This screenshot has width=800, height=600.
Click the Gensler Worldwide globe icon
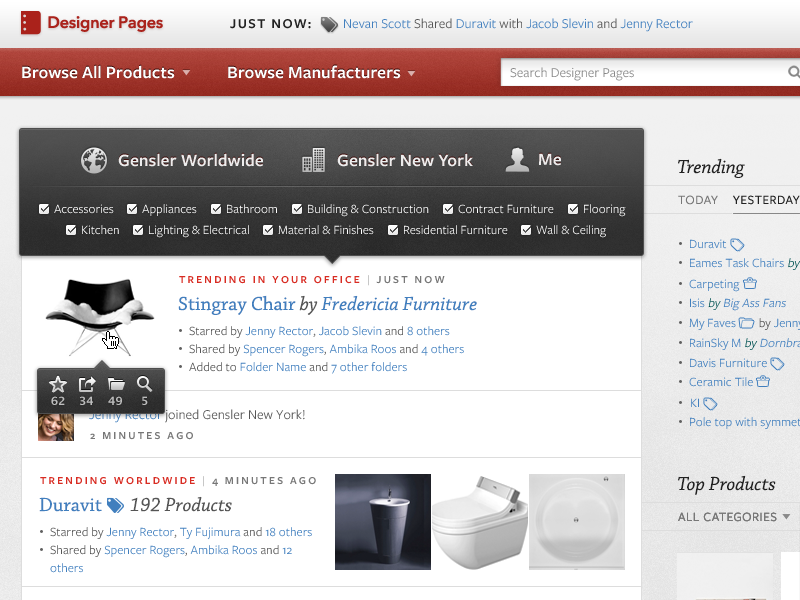(x=94, y=160)
